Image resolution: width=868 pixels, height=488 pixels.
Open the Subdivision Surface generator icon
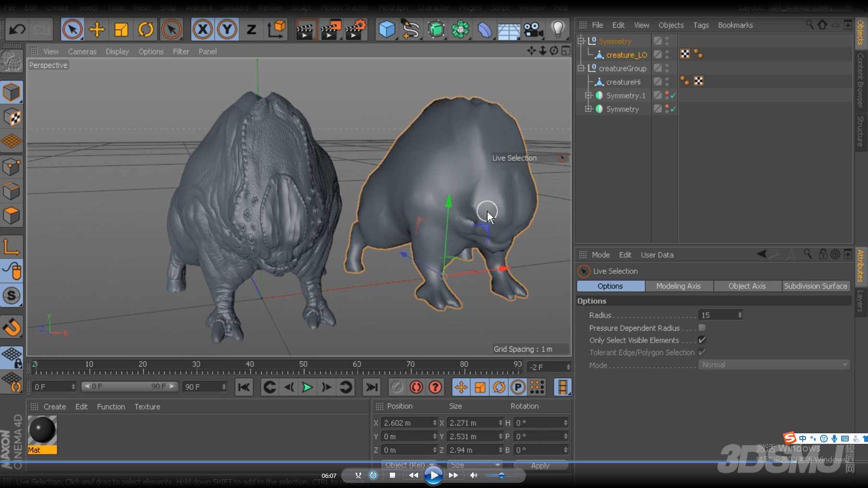coord(436,30)
